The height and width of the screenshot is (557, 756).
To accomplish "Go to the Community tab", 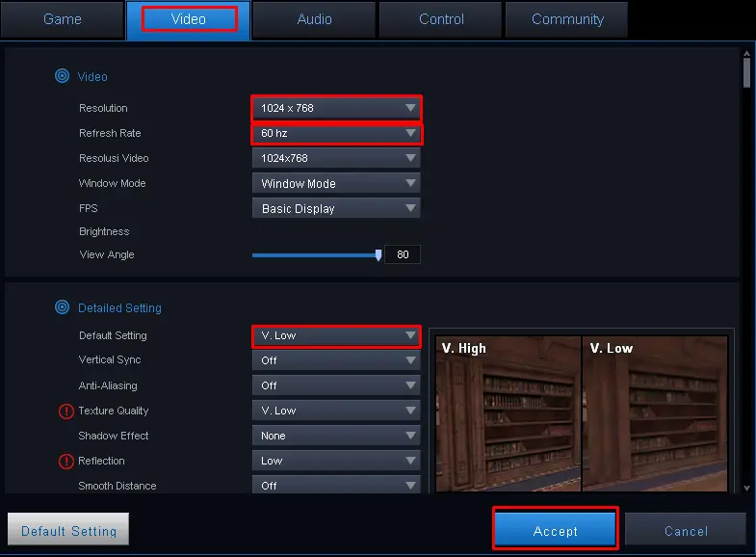I will [x=567, y=19].
